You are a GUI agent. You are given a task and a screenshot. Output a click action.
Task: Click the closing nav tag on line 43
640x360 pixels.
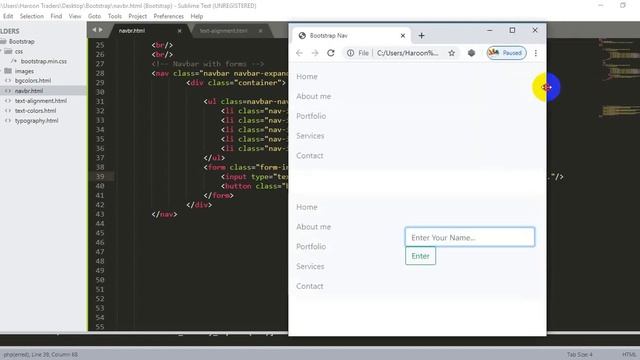point(164,214)
